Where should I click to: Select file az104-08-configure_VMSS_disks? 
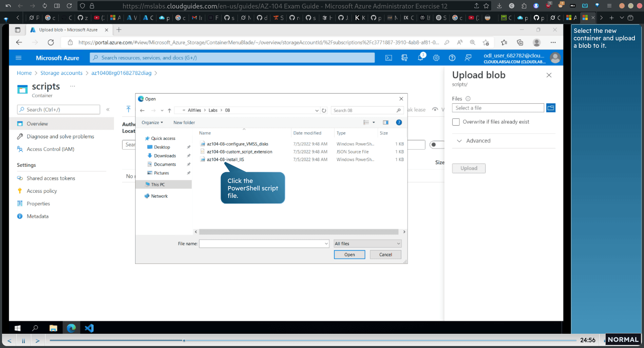pos(238,144)
